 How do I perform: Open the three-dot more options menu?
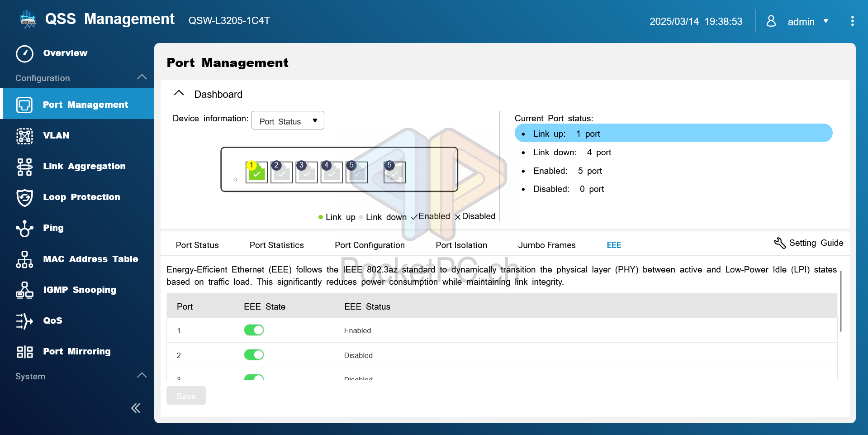coord(852,21)
